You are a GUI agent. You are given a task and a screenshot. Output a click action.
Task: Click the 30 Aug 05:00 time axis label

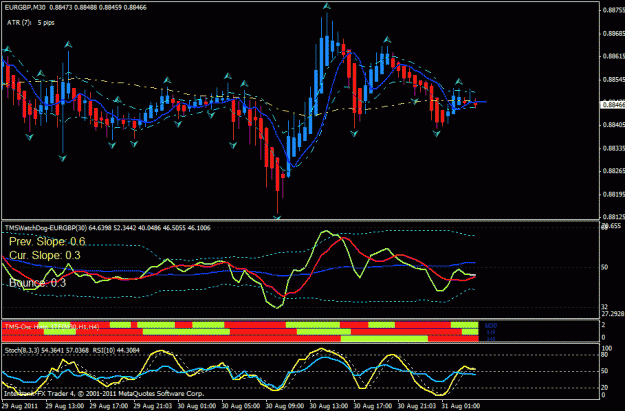[241, 406]
